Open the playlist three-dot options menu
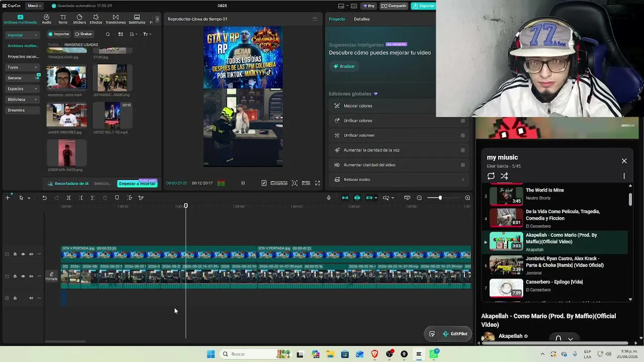The width and height of the screenshot is (644, 362). (624, 176)
